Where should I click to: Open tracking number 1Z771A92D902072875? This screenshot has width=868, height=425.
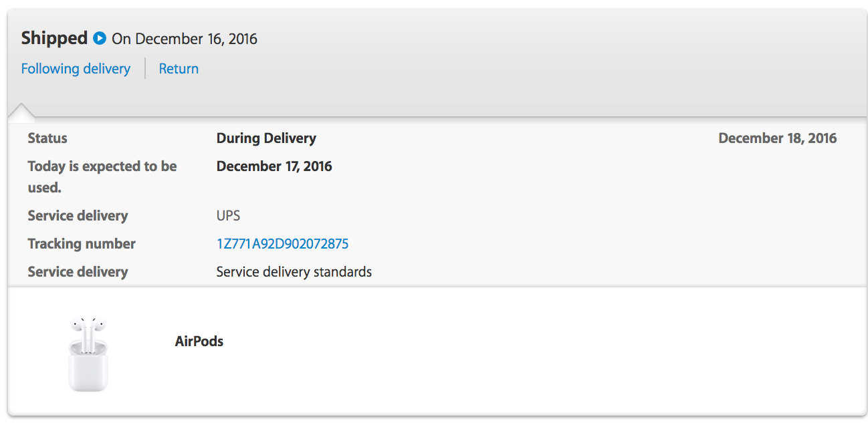282,244
